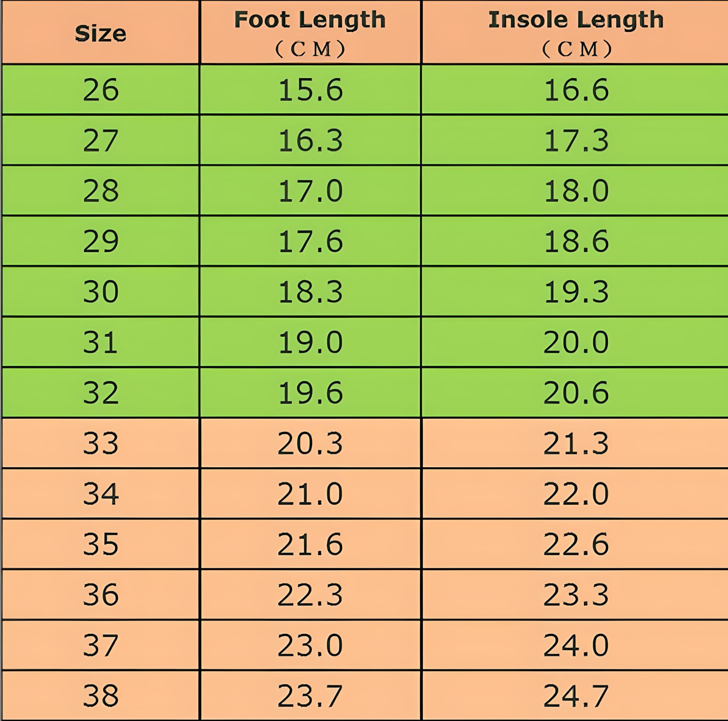Image resolution: width=728 pixels, height=721 pixels.
Task: Click the Insole Length column header
Action: [575, 32]
